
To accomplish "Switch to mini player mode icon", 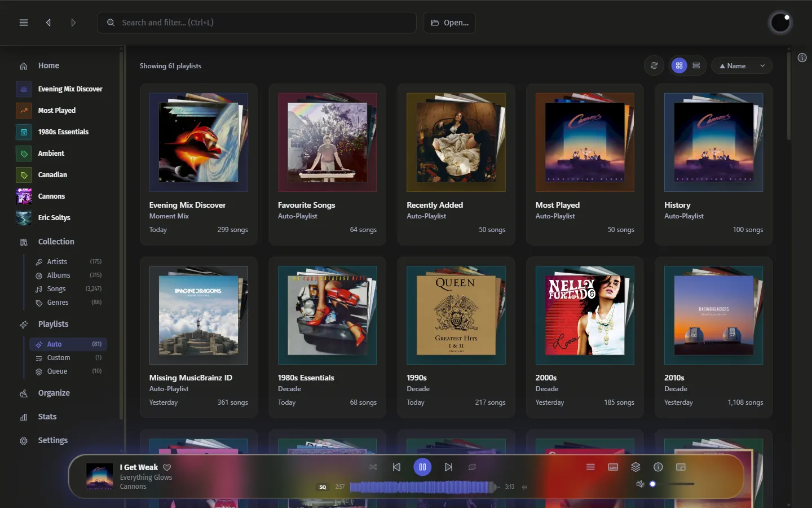I will (681, 467).
